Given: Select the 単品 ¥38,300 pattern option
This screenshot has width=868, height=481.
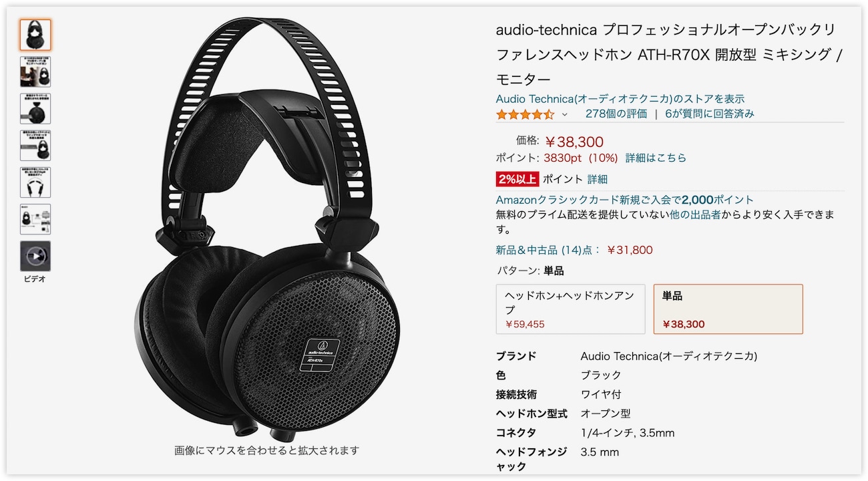Looking at the screenshot, I should point(728,309).
